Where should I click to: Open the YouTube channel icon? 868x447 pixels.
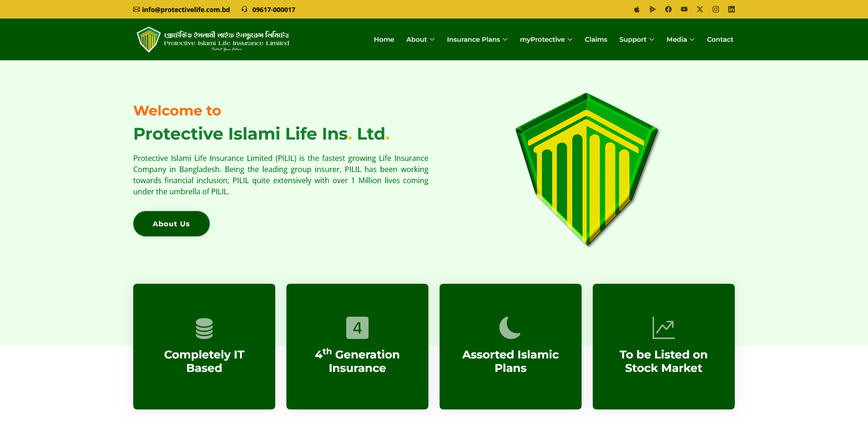[x=684, y=9]
